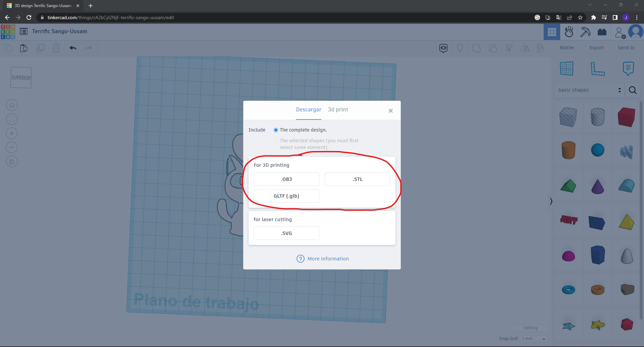Image resolution: width=644 pixels, height=347 pixels.
Task: Click the SUPERIOR view cube
Action: click(x=21, y=78)
